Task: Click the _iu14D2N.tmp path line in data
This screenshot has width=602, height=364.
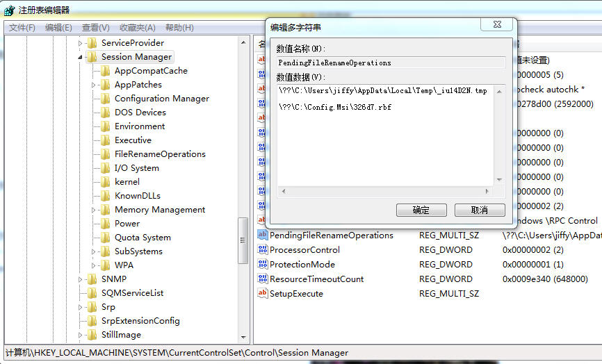Action: 383,90
